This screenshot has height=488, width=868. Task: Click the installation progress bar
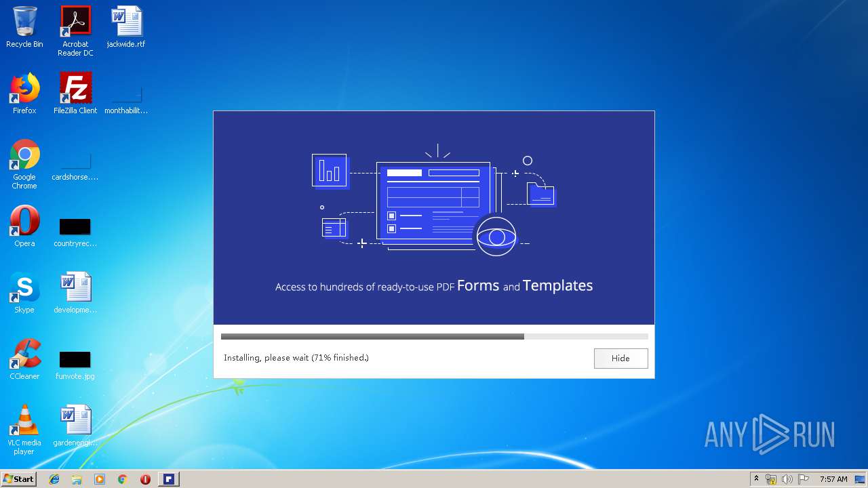(x=434, y=336)
